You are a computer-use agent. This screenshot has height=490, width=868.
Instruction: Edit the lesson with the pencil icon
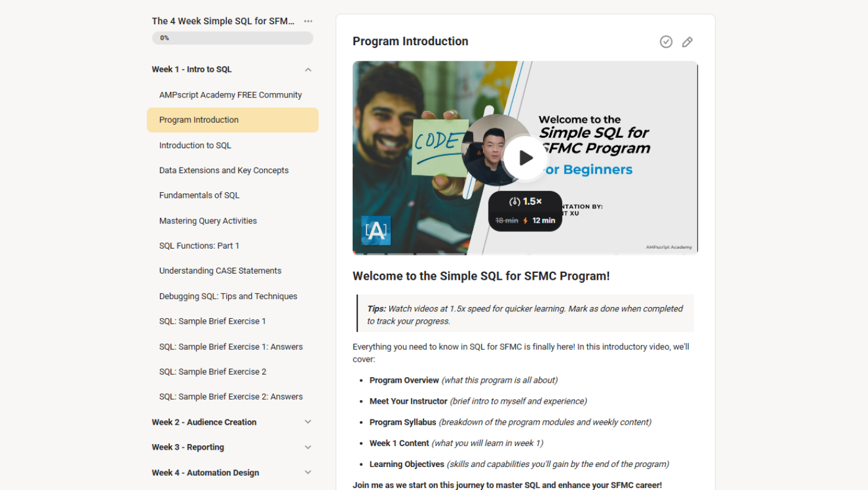[687, 42]
